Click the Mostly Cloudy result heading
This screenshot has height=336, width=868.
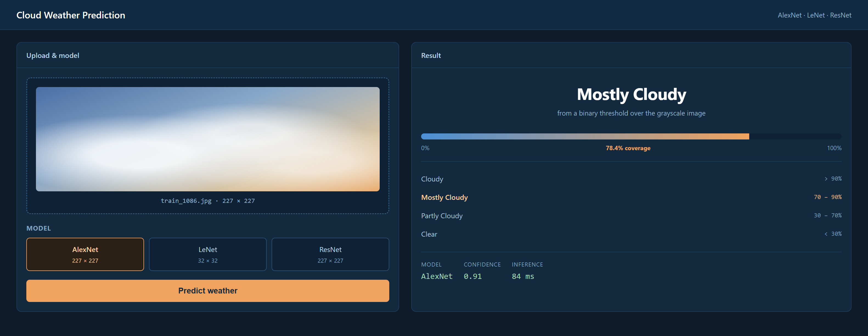click(631, 94)
